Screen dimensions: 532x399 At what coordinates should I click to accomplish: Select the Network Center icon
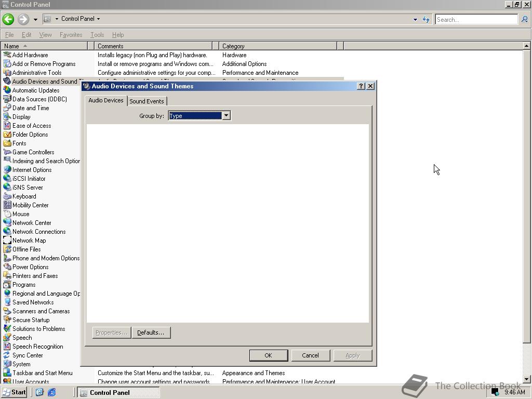click(7, 222)
